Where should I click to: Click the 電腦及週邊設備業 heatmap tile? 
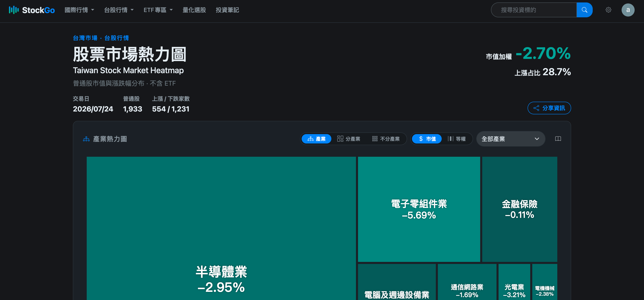[397, 282]
